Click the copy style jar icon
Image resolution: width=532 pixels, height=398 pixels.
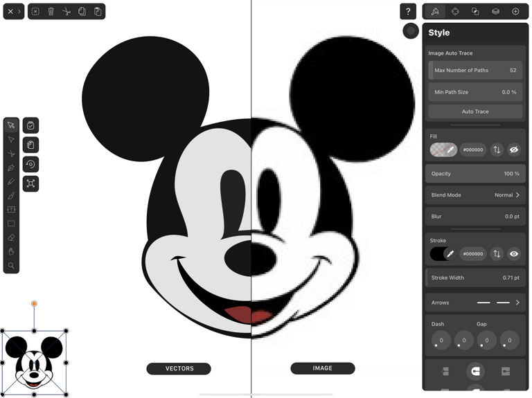point(30,125)
